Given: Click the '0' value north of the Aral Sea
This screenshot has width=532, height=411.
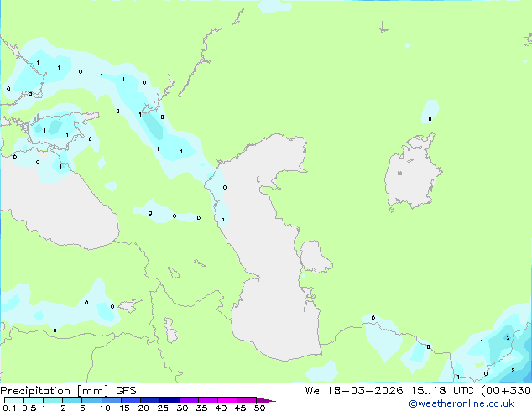Looking at the screenshot, I should pyautogui.click(x=430, y=119).
